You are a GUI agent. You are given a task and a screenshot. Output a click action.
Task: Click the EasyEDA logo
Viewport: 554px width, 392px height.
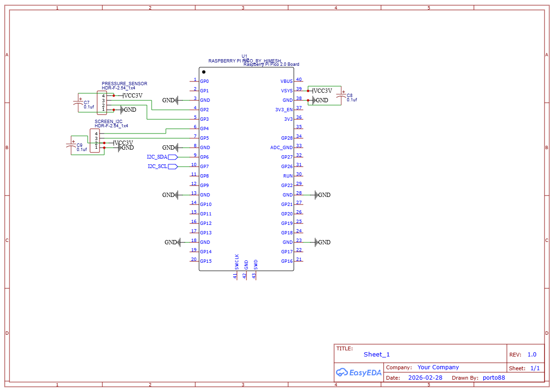pos(358,373)
